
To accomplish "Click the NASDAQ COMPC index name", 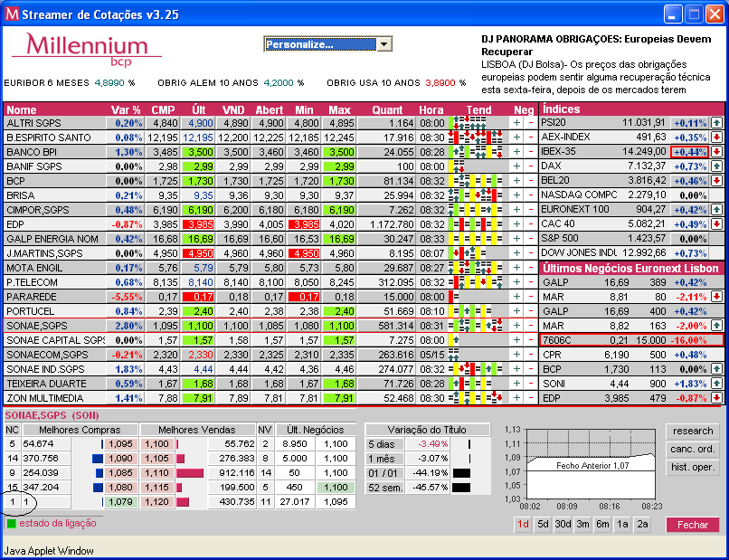I will (579, 195).
